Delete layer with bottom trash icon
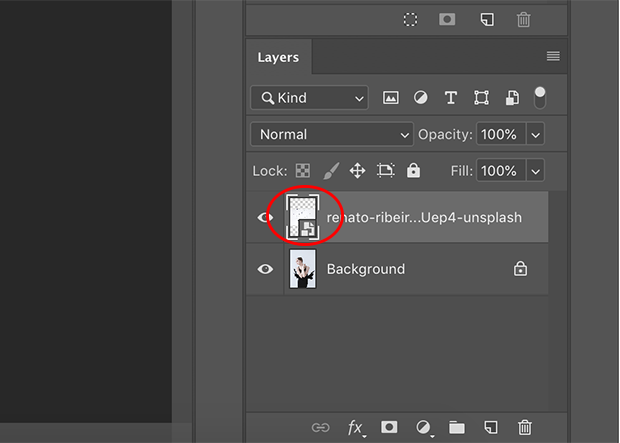 pyautogui.click(x=525, y=427)
